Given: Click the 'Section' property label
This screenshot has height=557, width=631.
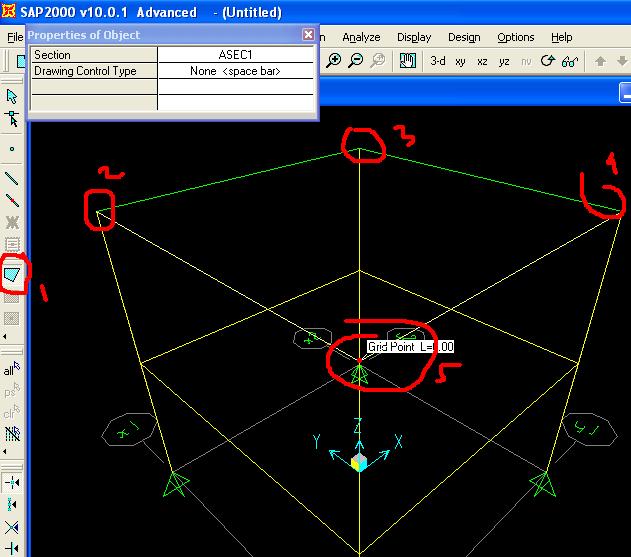Looking at the screenshot, I should tap(52, 55).
